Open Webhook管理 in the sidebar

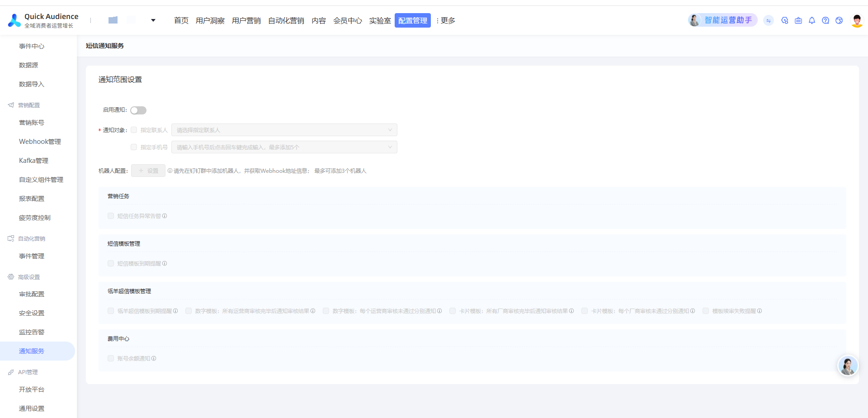40,142
